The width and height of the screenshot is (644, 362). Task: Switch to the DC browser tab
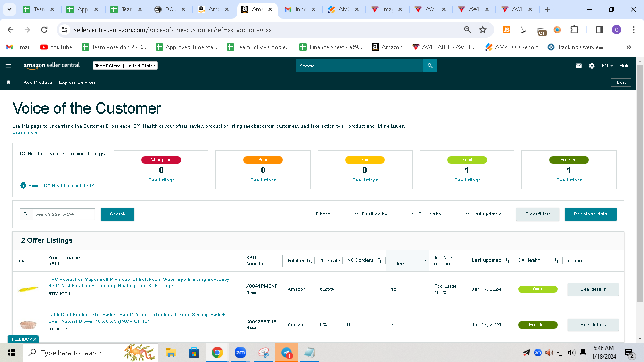[170, 9]
